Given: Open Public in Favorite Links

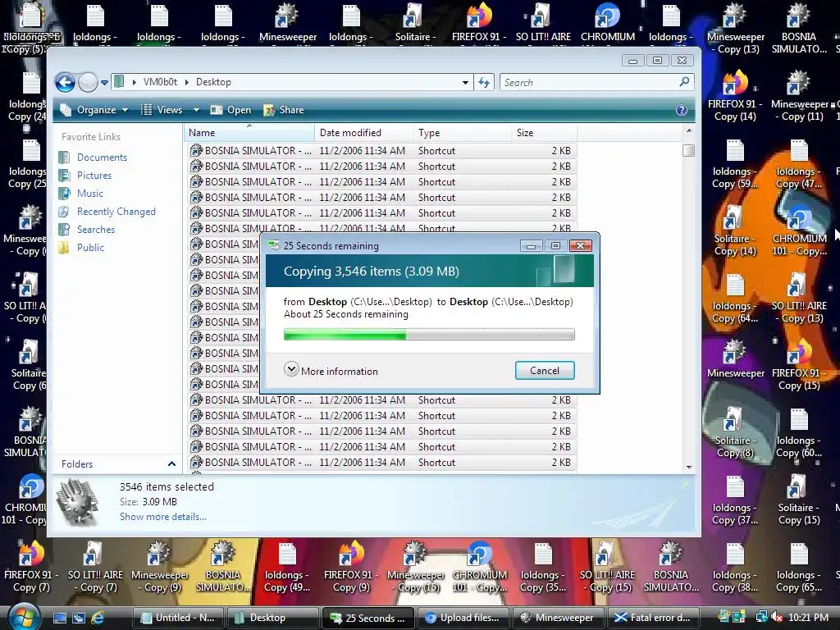Looking at the screenshot, I should (90, 248).
